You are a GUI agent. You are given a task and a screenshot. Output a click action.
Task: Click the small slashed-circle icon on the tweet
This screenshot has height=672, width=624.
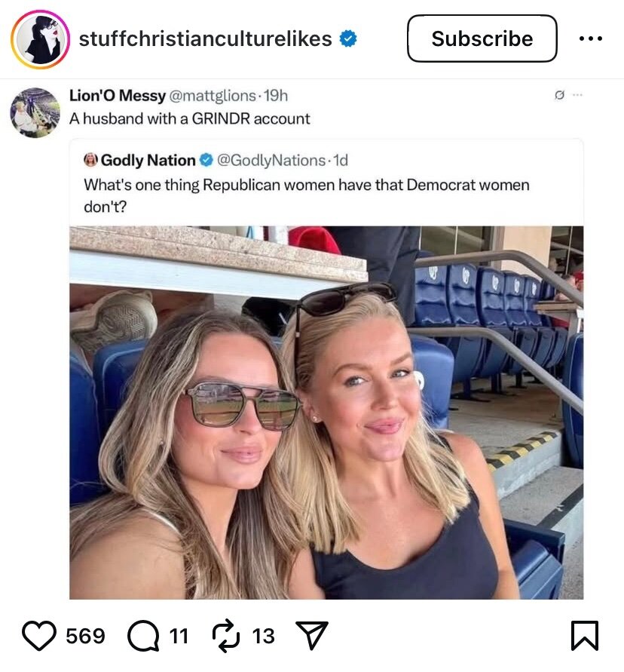[x=559, y=95]
